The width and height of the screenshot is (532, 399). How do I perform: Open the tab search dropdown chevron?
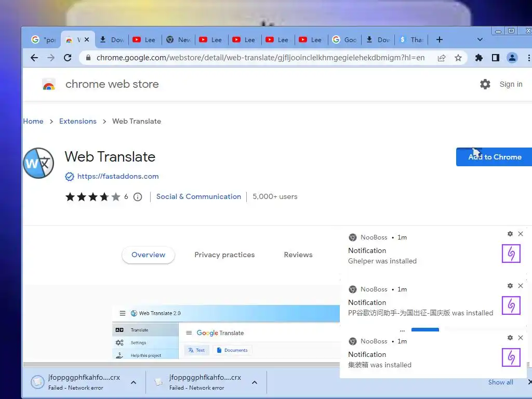(x=480, y=39)
